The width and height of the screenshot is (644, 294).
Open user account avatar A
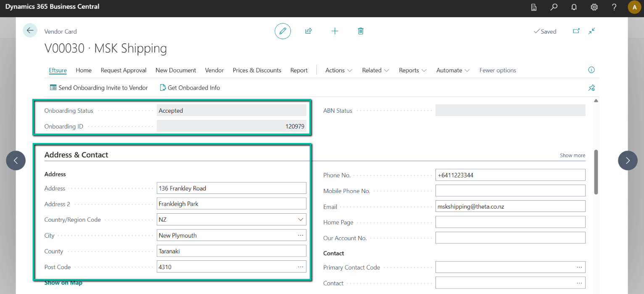click(x=634, y=7)
